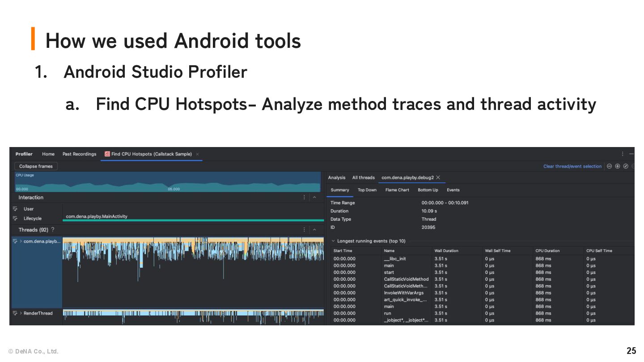Select the art_quick_invoke_ event row
The width and height of the screenshot is (644, 362).
click(x=483, y=299)
